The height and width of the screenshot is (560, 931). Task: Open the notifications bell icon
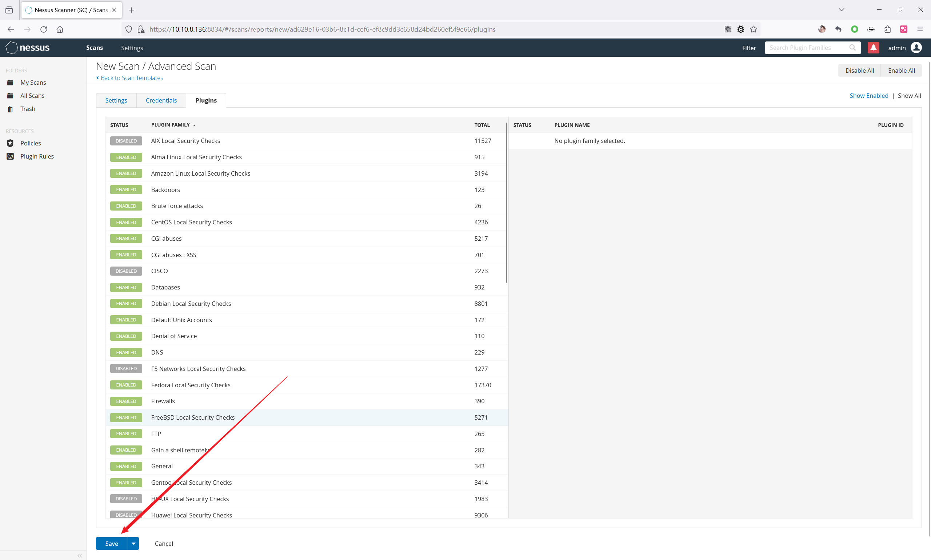pos(873,48)
